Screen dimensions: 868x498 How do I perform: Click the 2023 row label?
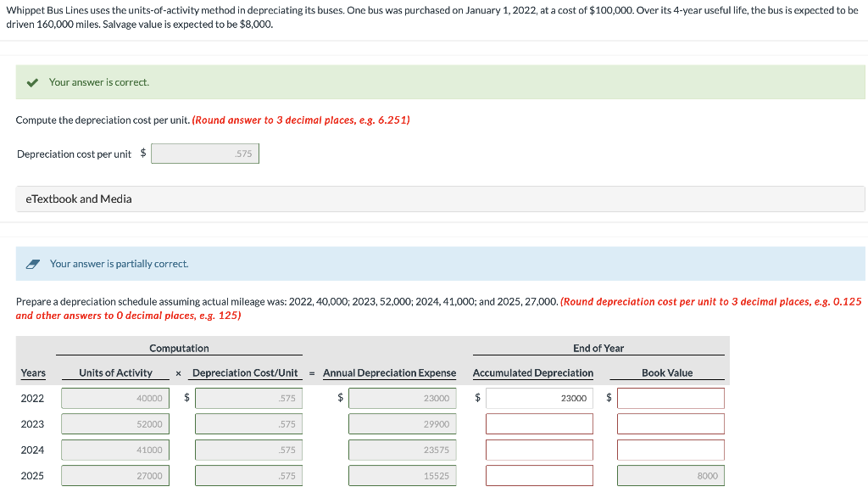[x=32, y=424]
